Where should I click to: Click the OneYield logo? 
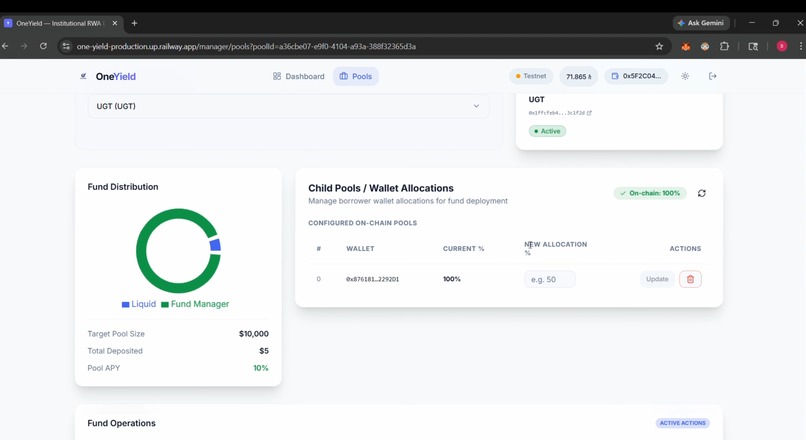pos(108,76)
